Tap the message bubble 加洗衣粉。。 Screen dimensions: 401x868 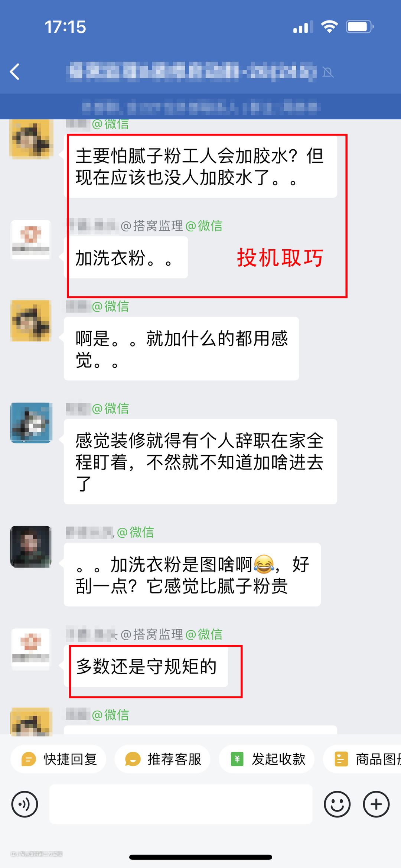[126, 257]
